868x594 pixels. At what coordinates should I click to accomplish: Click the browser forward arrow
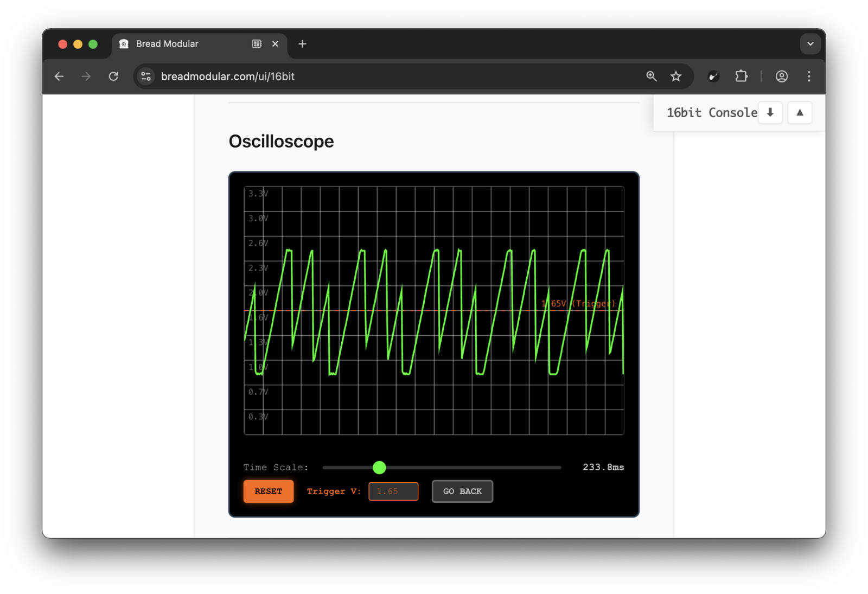86,76
